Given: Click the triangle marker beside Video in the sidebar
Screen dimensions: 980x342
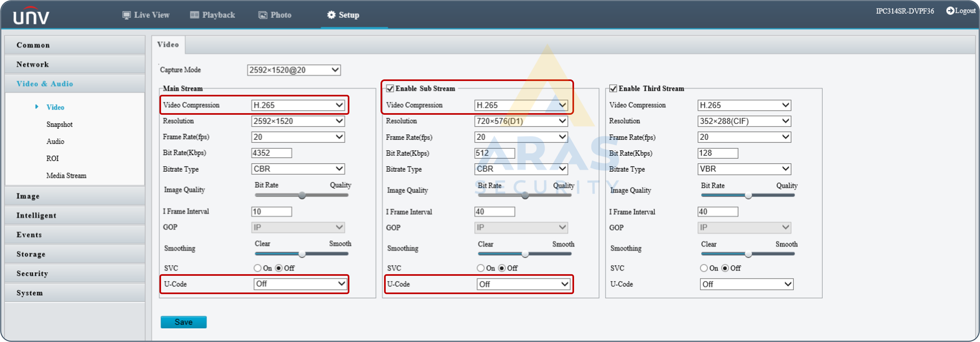Looking at the screenshot, I should (37, 107).
